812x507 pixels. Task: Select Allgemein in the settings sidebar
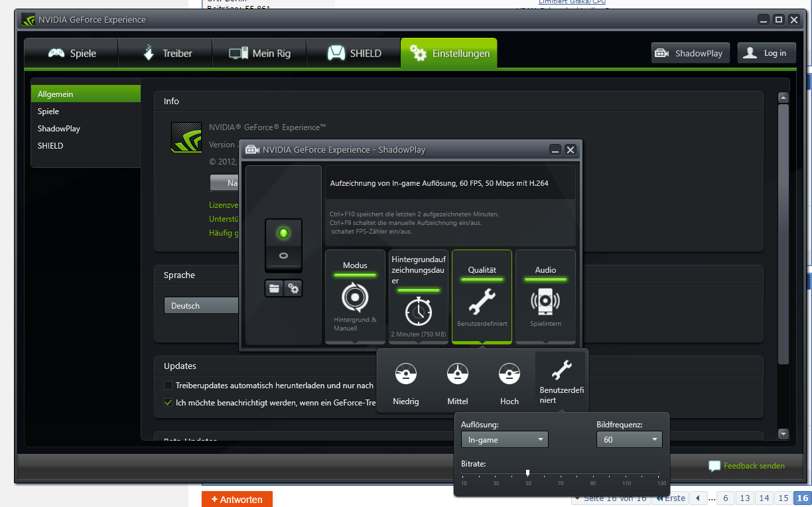(86, 94)
